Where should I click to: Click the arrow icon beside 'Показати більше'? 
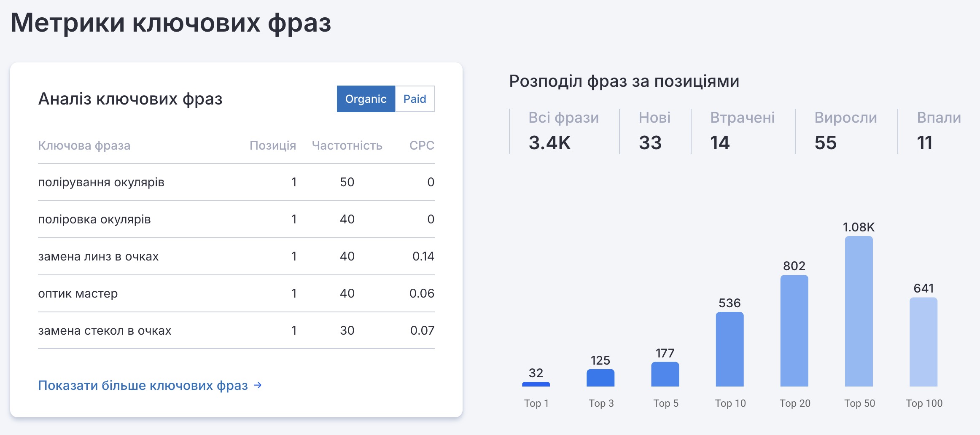[258, 385]
